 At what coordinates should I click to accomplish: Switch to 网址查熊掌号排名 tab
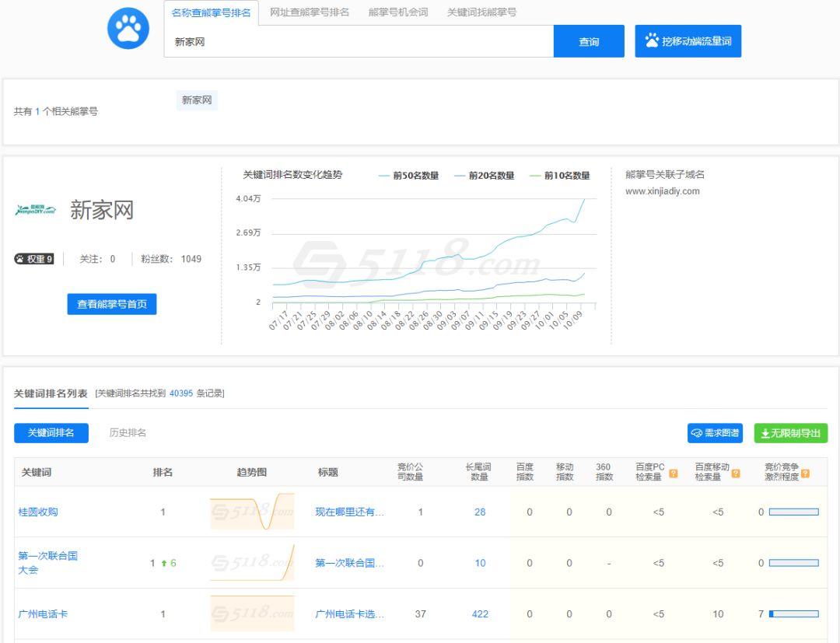pyautogui.click(x=309, y=12)
